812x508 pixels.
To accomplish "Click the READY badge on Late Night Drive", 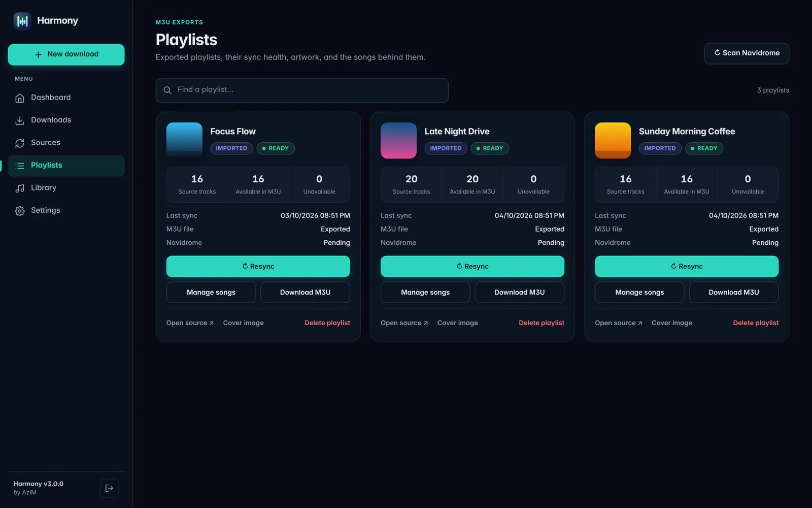I will [490, 148].
